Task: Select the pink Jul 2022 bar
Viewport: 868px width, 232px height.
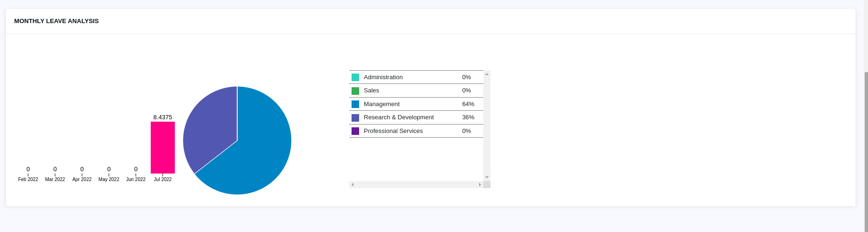Action: [x=163, y=148]
